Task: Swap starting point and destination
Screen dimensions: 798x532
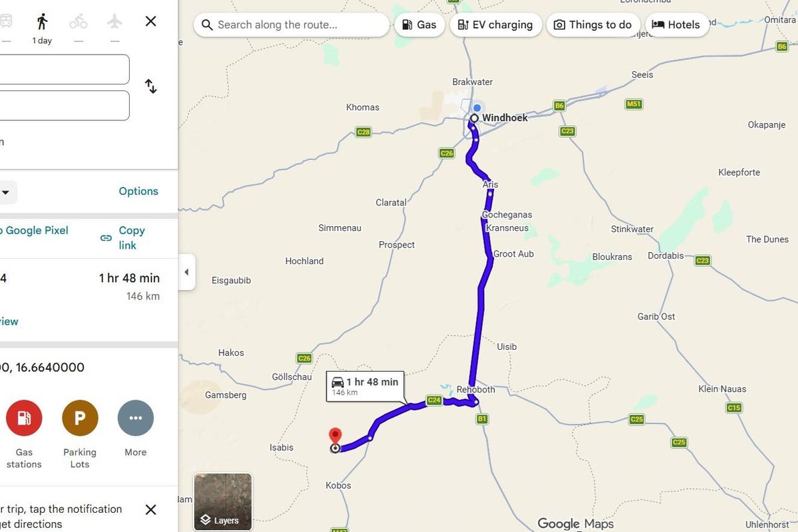Action: point(151,86)
